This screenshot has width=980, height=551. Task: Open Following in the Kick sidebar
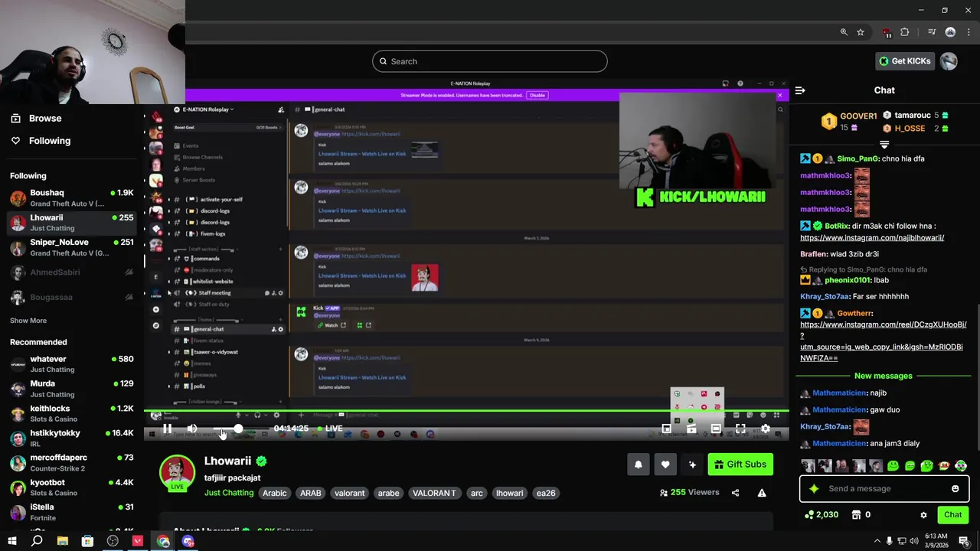coord(41,141)
